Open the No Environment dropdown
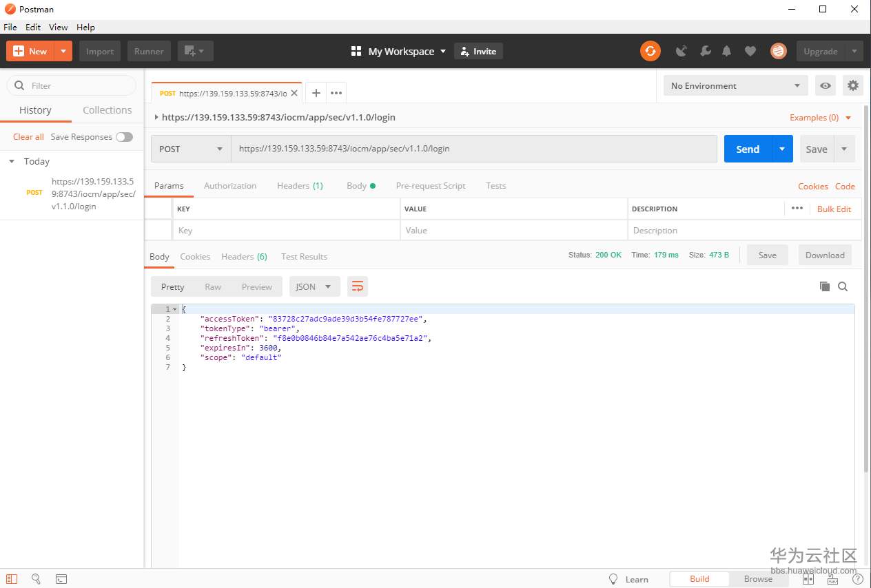This screenshot has width=871, height=588. coord(736,85)
